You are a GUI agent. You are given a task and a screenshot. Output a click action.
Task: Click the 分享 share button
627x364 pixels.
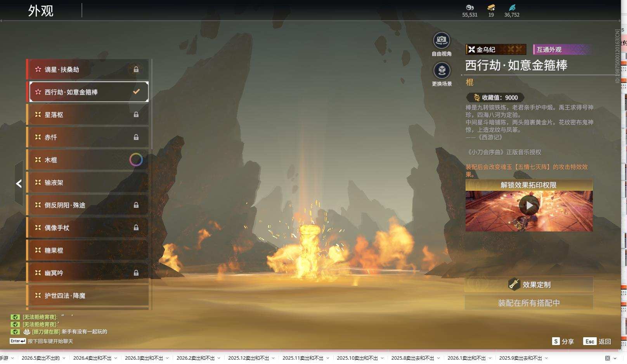pyautogui.click(x=563, y=341)
